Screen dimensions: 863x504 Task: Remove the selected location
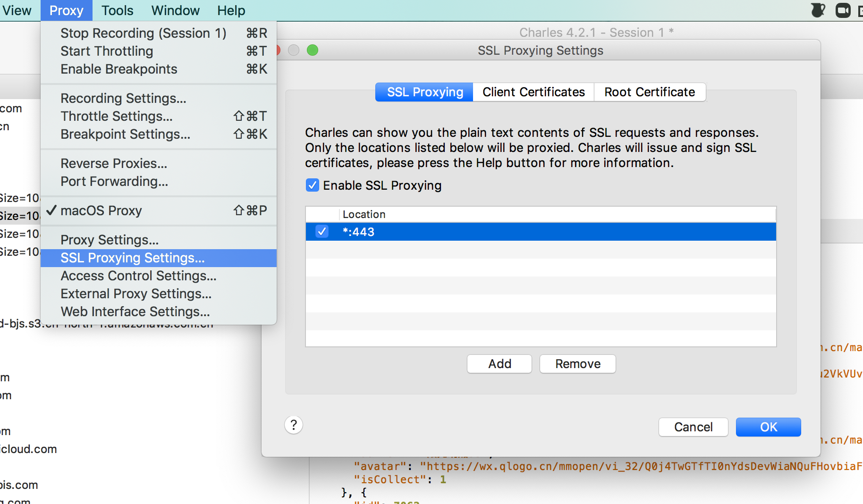[x=577, y=364]
